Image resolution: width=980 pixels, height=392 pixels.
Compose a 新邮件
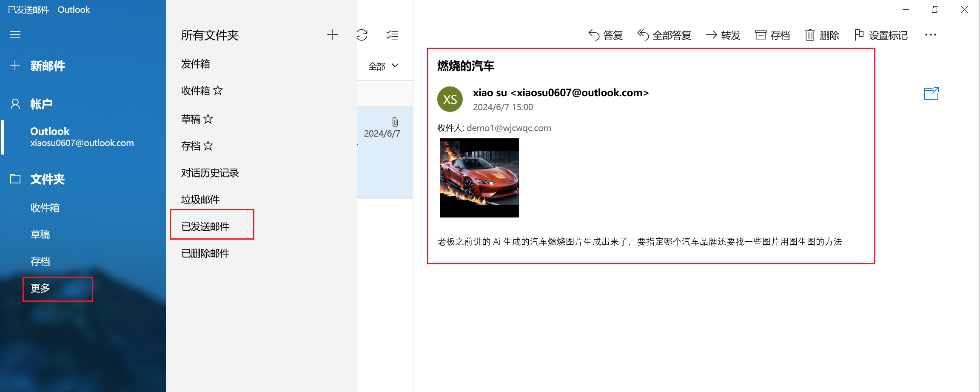tap(47, 66)
